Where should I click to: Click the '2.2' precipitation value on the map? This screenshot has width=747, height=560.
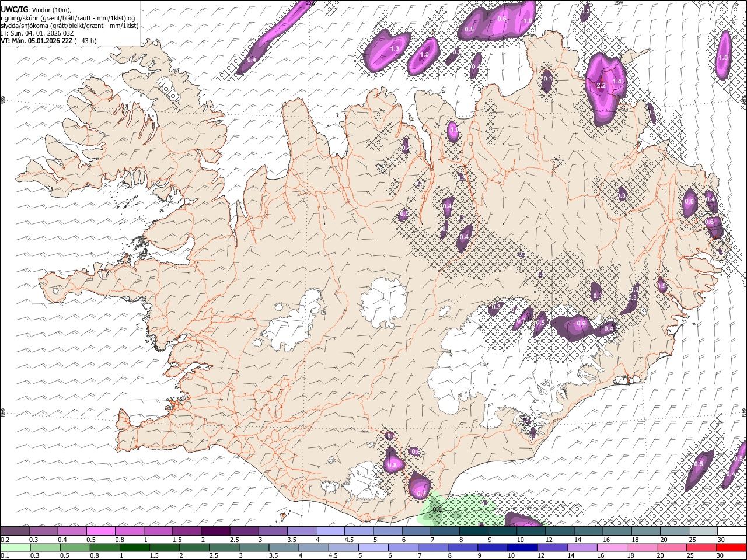point(601,85)
